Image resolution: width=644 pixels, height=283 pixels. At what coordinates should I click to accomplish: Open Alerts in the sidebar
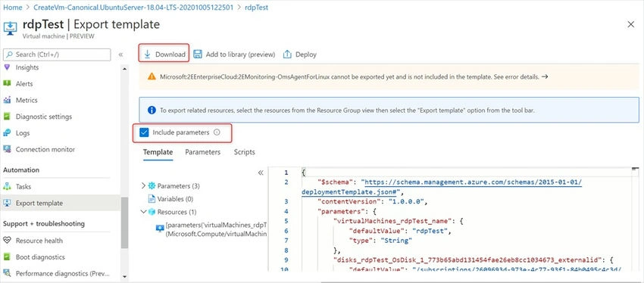click(x=24, y=84)
